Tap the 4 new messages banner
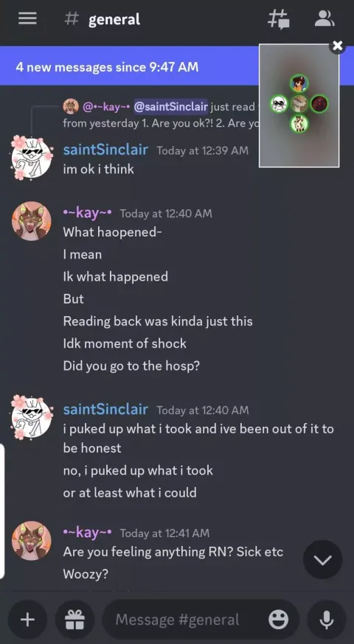354x644 pixels. click(x=130, y=66)
